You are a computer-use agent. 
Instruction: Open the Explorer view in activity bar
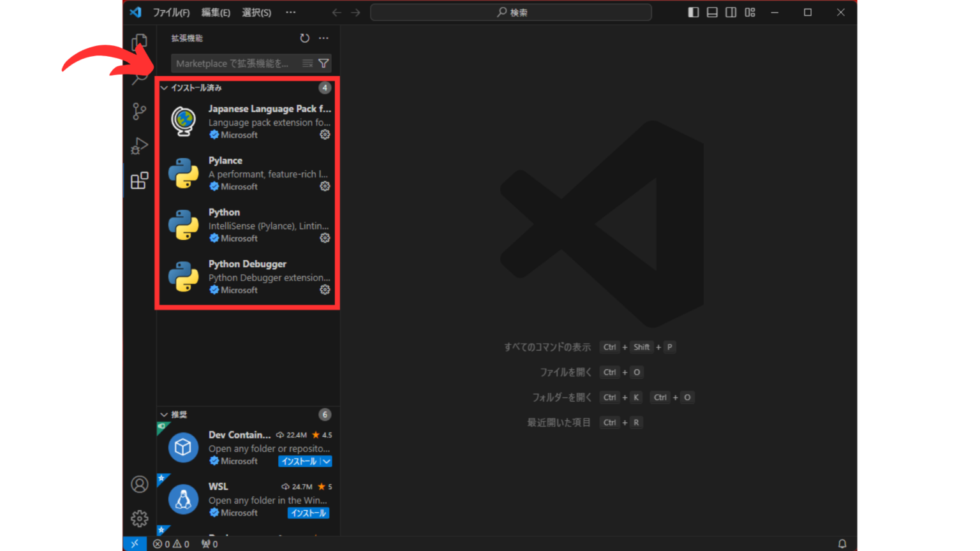click(x=139, y=42)
